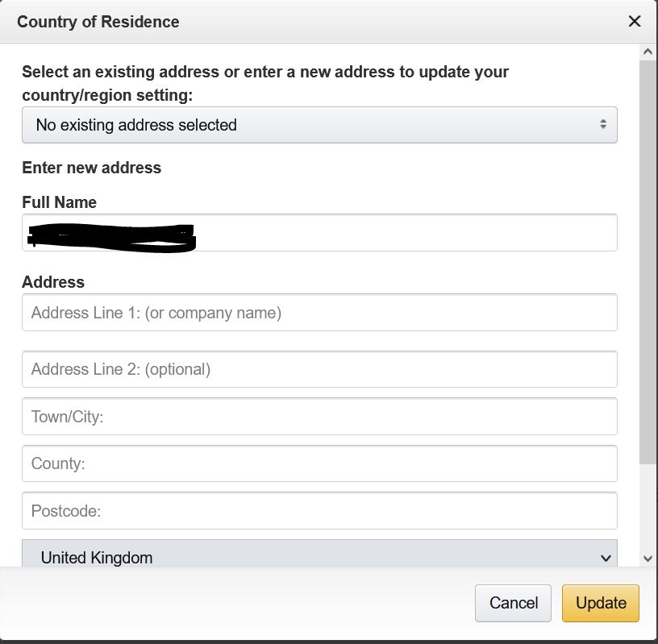Screen dimensions: 658x644
Task: Click the Enter new address heading
Action: [91, 168]
